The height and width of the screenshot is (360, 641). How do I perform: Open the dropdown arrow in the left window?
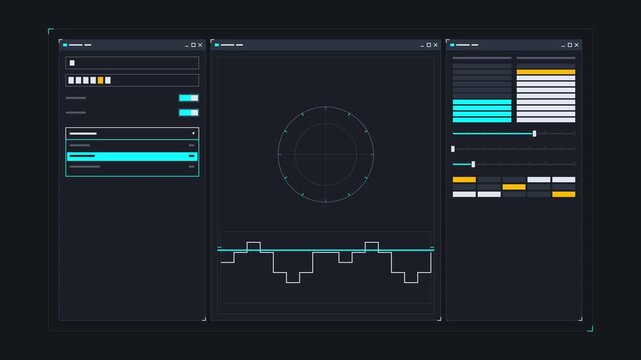tap(193, 134)
